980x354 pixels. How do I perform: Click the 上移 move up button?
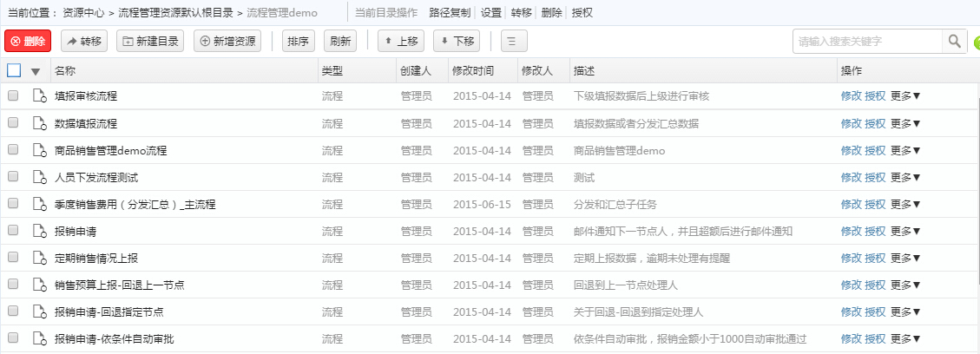[x=400, y=41]
